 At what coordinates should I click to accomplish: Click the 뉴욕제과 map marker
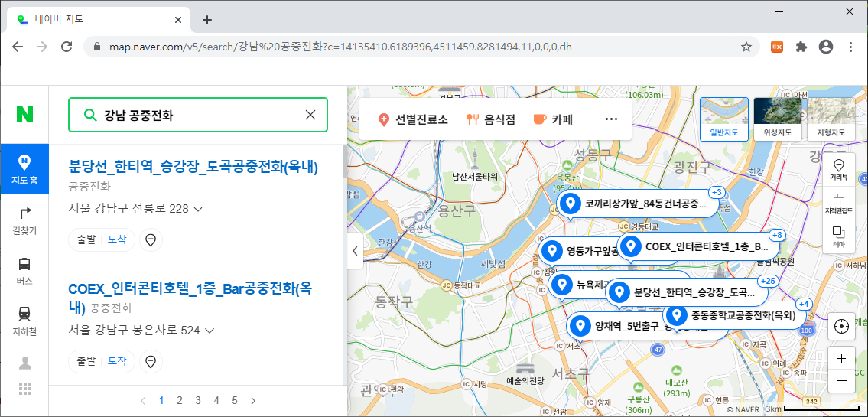[x=576, y=285]
